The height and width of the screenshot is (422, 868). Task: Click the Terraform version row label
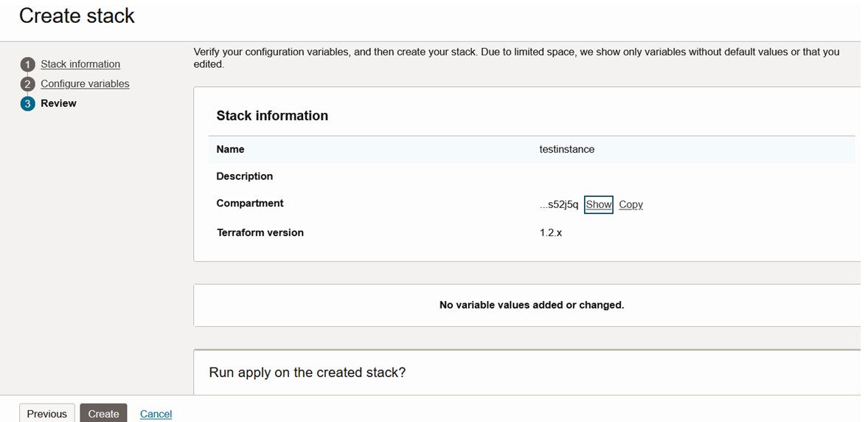pos(260,232)
